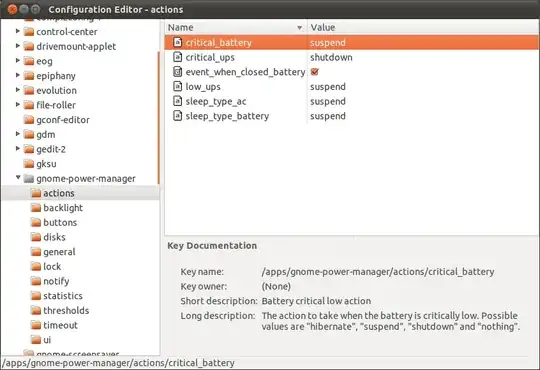Click the gconf-editor folder icon
The image size is (540, 370).
(29, 120)
